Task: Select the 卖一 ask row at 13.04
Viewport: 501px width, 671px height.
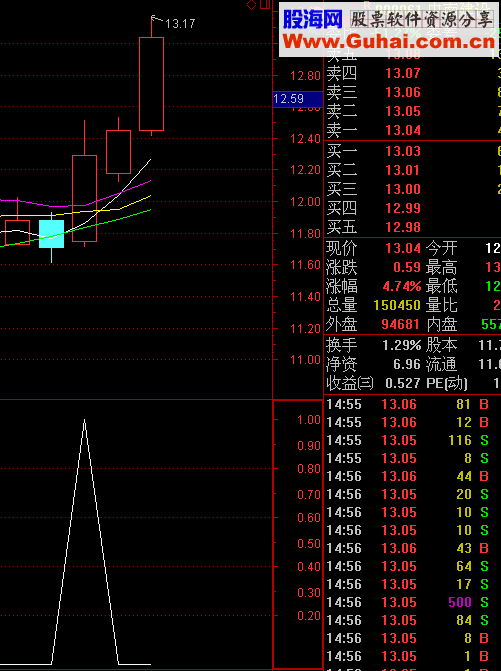Action: tap(413, 130)
